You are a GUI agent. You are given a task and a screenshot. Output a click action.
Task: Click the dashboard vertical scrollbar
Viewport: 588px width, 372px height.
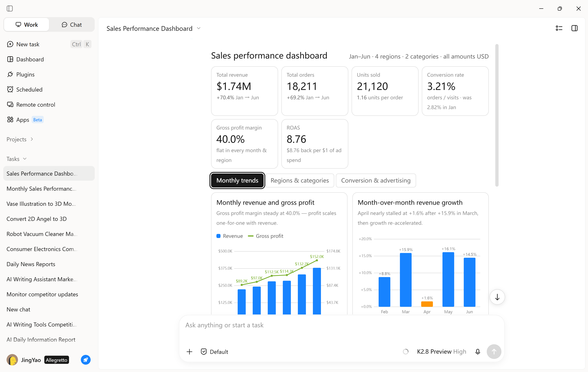tap(497, 115)
